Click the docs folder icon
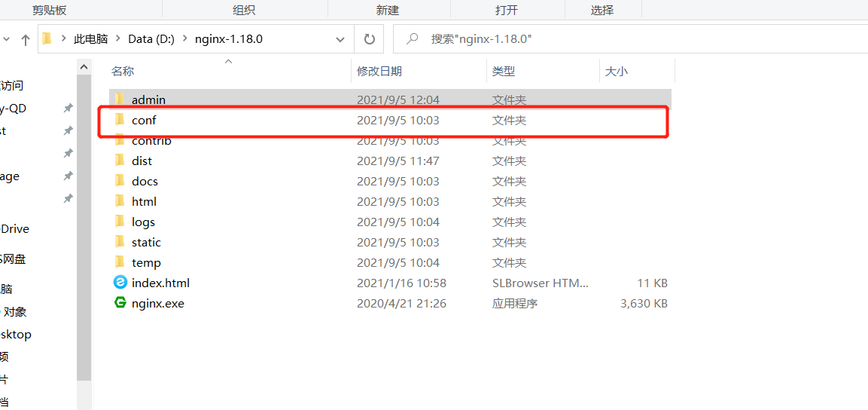This screenshot has width=868, height=410. click(x=120, y=181)
